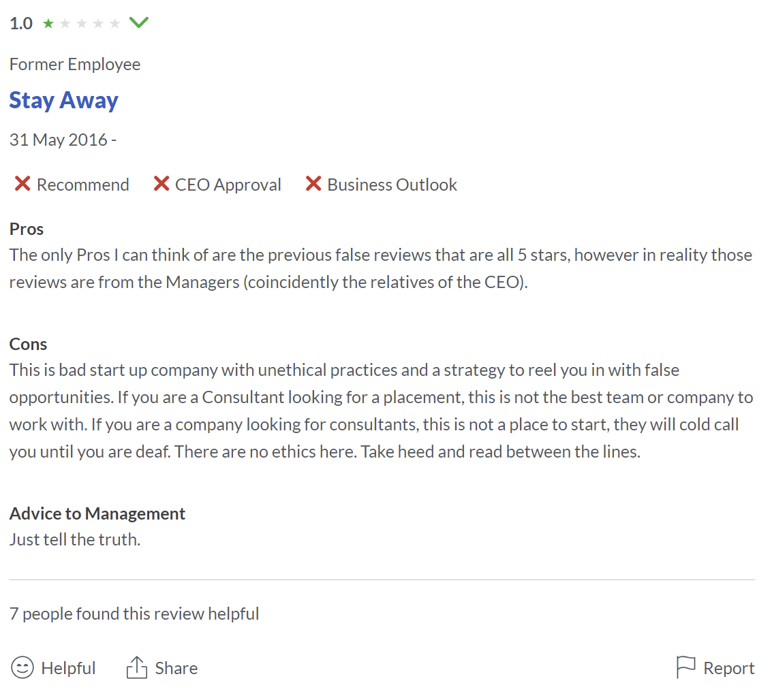The width and height of the screenshot is (772, 700).
Task: Click the 1.0 rating number
Action: [x=21, y=24]
